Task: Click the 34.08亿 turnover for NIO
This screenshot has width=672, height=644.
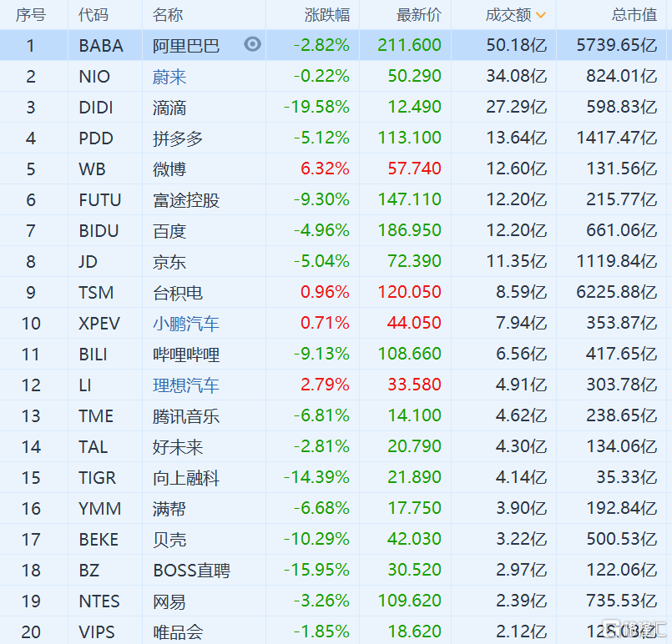Action: coord(517,76)
